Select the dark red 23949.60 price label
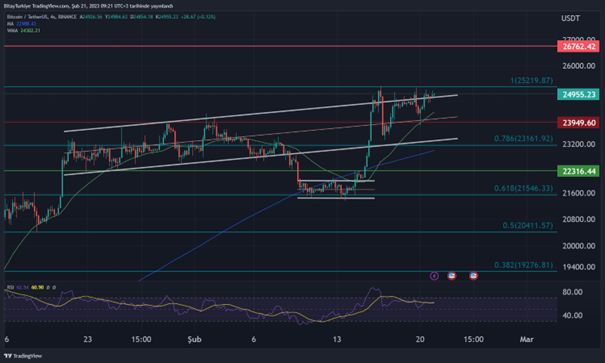Viewport: 605px width, 363px height. 578,123
